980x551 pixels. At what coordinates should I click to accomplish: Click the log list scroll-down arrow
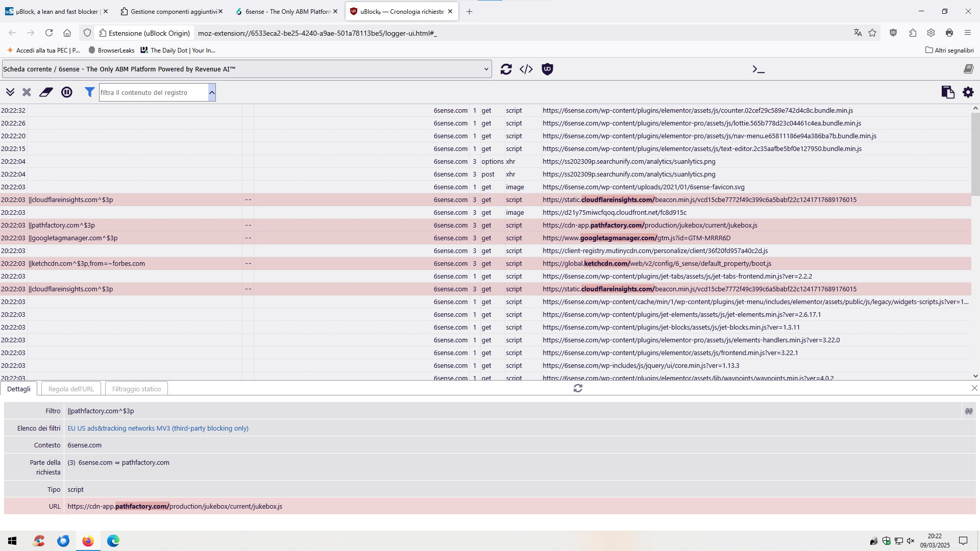click(975, 376)
